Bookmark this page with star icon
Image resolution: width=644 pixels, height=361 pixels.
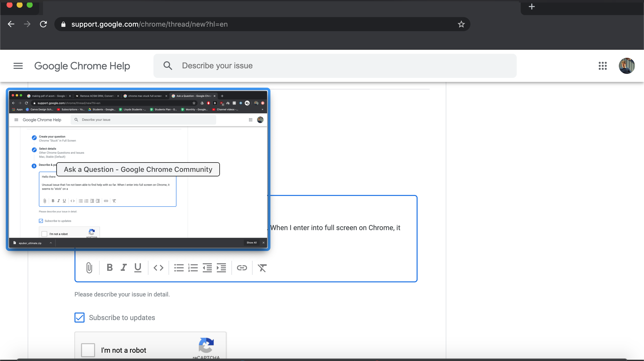point(461,24)
